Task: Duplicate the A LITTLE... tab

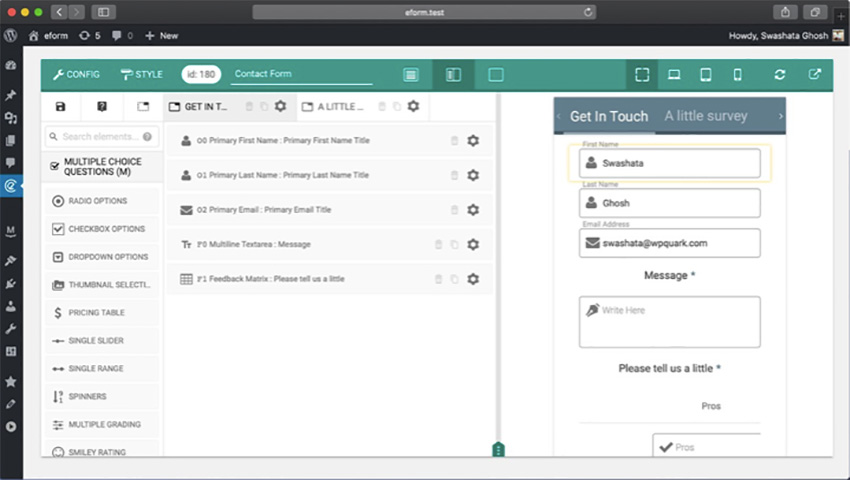Action: [x=397, y=107]
